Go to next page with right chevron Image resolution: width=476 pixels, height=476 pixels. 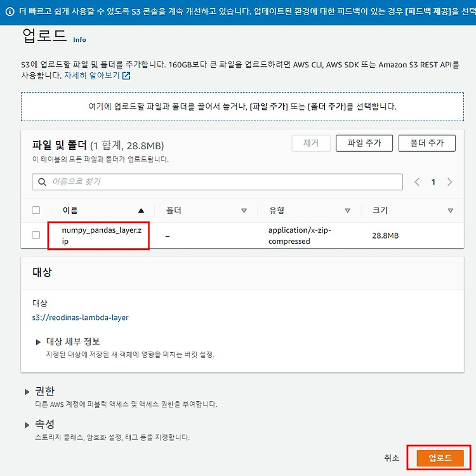[449, 182]
